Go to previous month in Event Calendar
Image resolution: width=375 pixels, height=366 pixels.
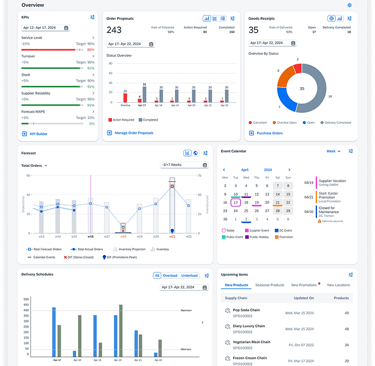pos(224,170)
